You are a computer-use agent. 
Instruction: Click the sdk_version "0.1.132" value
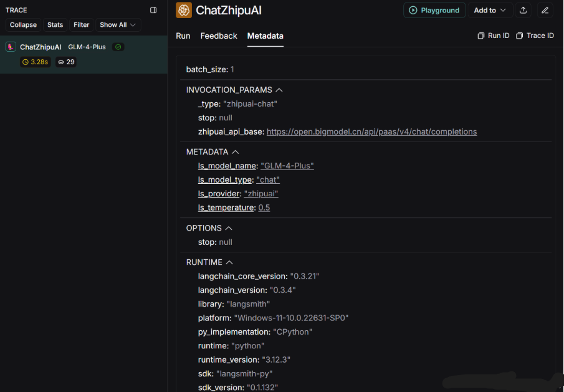tap(262, 388)
